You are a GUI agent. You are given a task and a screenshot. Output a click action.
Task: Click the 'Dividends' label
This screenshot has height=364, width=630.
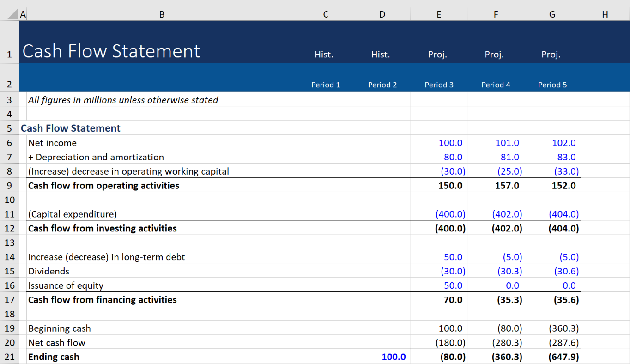point(49,271)
